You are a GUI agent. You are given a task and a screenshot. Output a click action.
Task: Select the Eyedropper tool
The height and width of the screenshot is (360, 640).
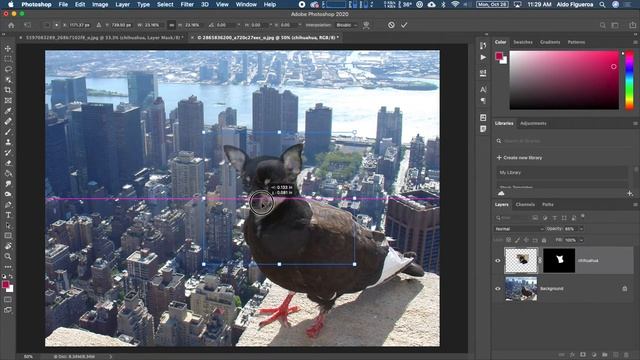click(x=8, y=111)
